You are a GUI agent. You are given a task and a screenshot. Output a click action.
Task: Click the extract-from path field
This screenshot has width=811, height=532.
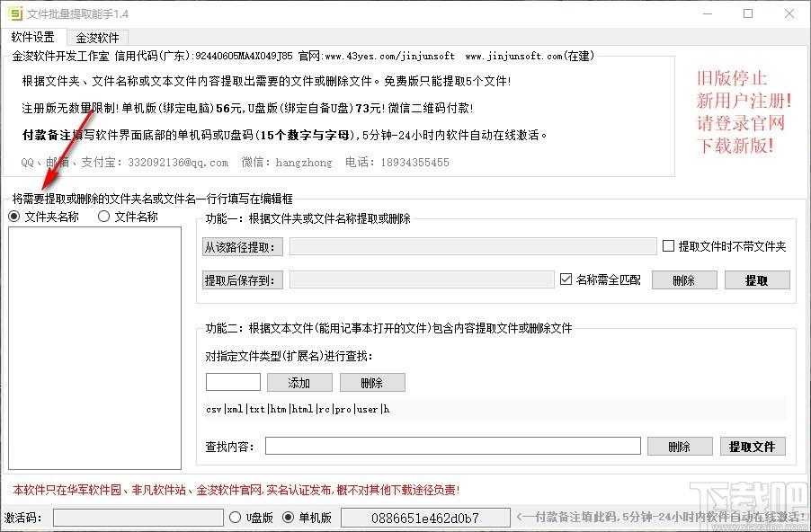tap(473, 246)
